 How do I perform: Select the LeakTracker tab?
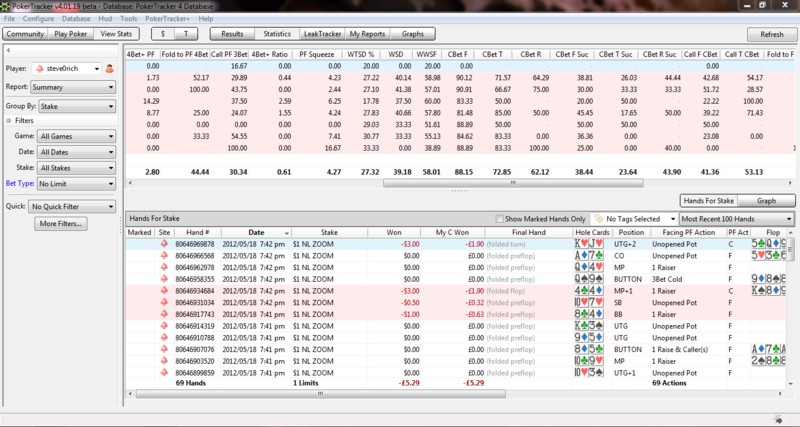coord(322,34)
